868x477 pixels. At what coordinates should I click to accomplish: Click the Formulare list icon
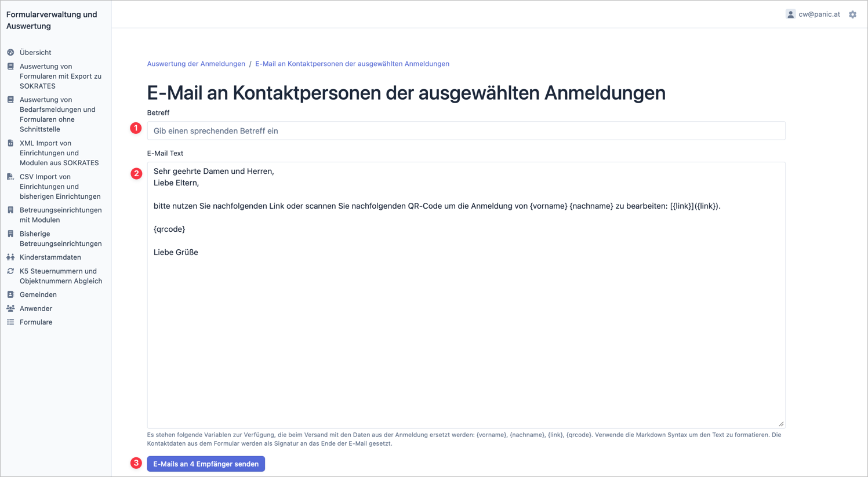[10, 322]
